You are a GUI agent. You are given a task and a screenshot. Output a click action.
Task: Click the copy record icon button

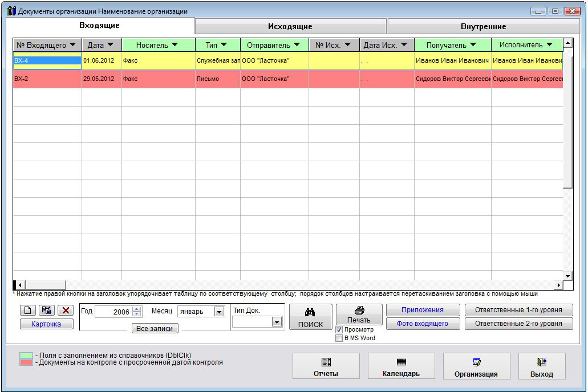click(x=47, y=311)
